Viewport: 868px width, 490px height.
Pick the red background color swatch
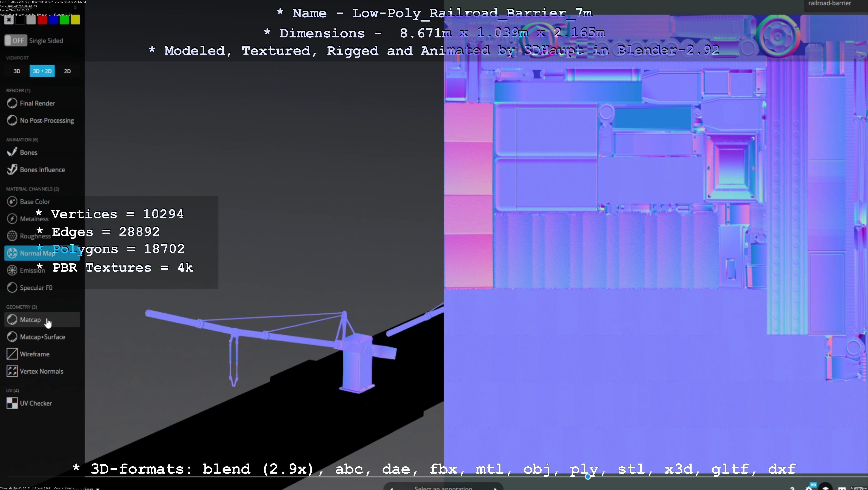pos(42,20)
